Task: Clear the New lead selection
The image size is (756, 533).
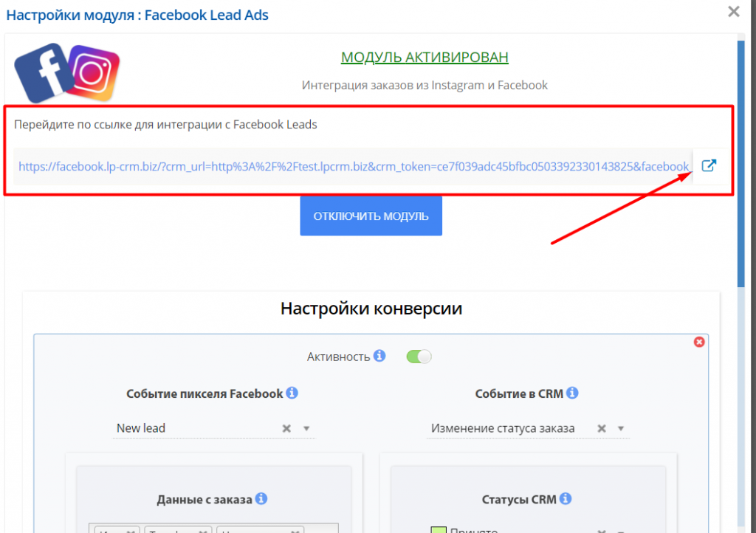Action: [x=286, y=428]
